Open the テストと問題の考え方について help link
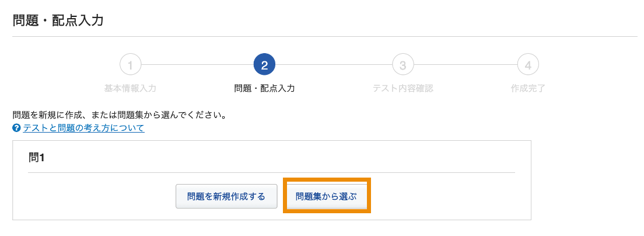The width and height of the screenshot is (644, 236). click(x=84, y=128)
